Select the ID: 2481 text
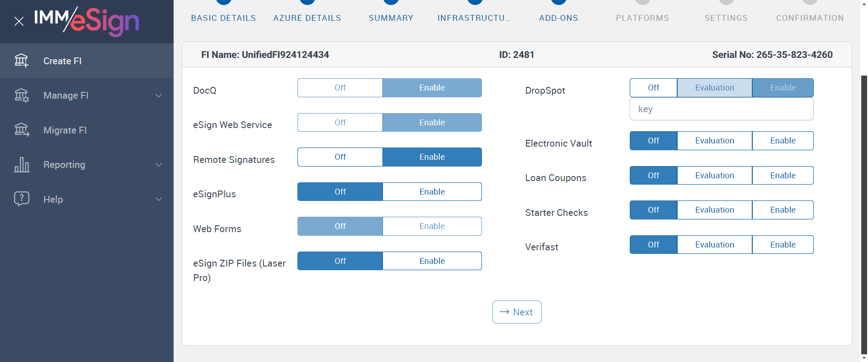This screenshot has width=868, height=362. click(517, 55)
